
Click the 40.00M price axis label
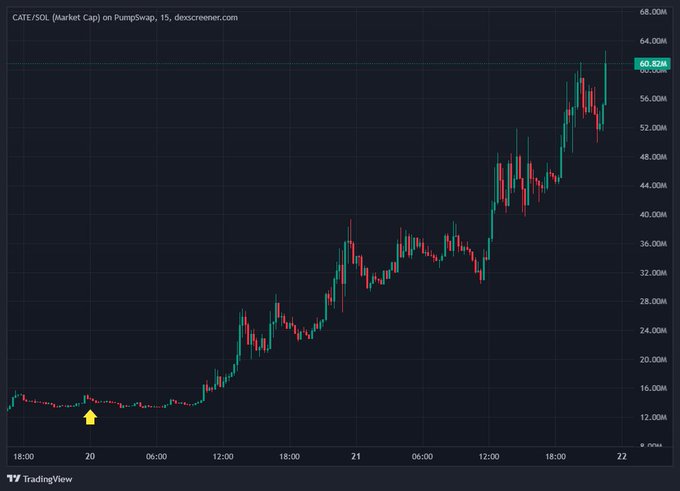pos(653,215)
